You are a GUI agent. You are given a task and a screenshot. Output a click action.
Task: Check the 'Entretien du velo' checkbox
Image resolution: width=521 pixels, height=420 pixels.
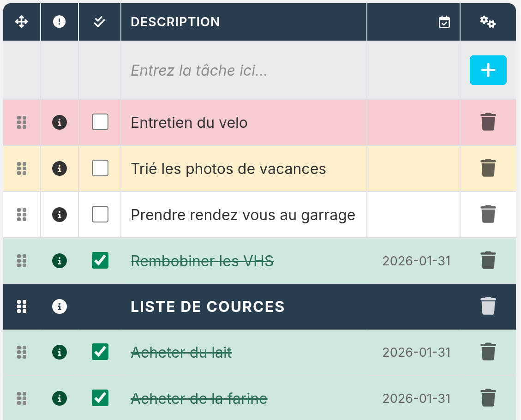[x=100, y=122]
